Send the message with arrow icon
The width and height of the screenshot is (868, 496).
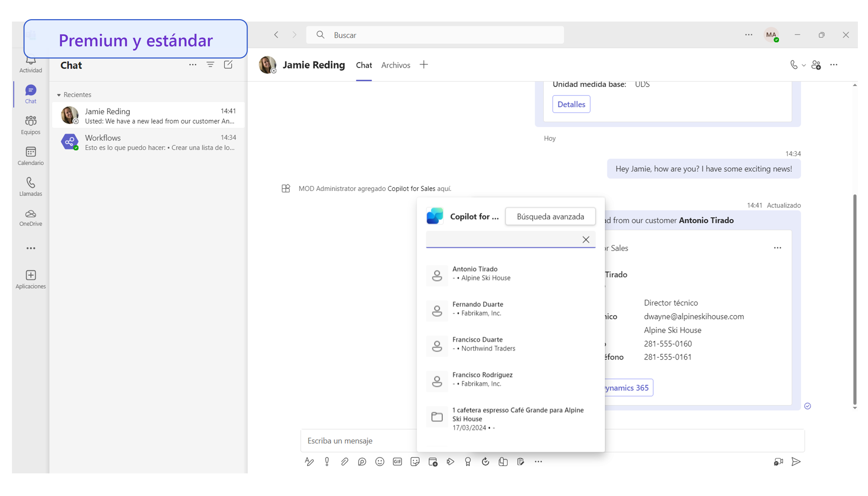pos(796,462)
